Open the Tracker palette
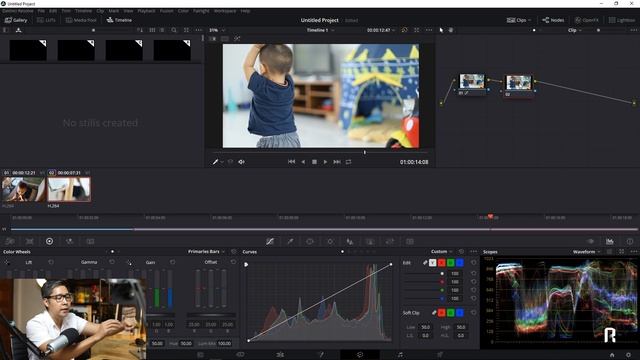 pos(330,241)
